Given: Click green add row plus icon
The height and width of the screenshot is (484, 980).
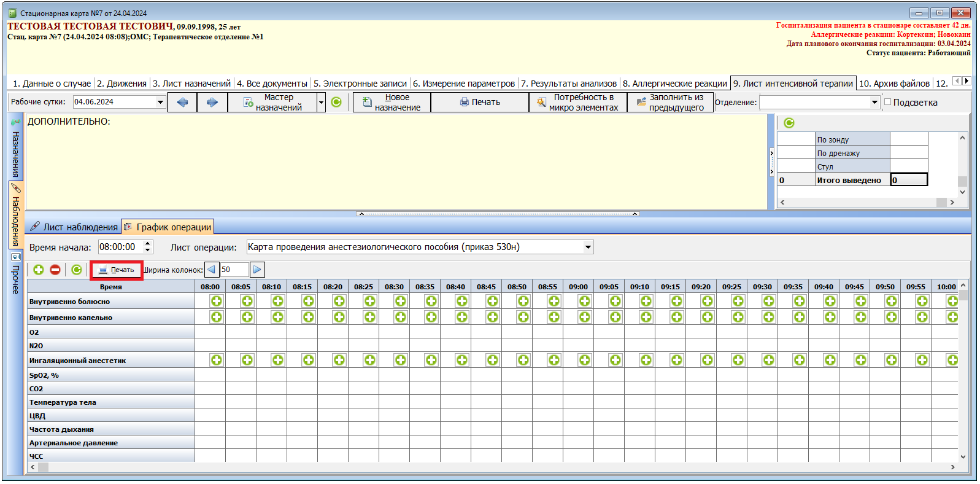Looking at the screenshot, I should coord(39,270).
